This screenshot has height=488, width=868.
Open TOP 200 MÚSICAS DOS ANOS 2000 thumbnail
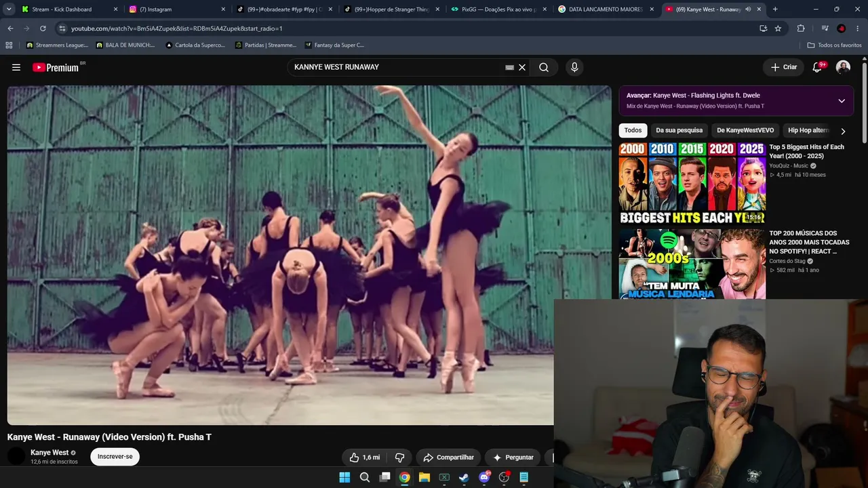click(692, 264)
